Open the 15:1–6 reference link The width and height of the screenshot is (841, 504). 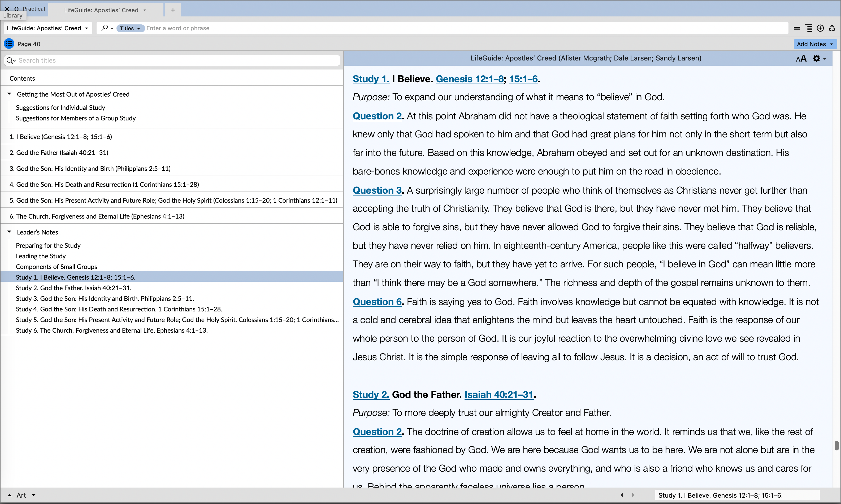click(x=523, y=79)
